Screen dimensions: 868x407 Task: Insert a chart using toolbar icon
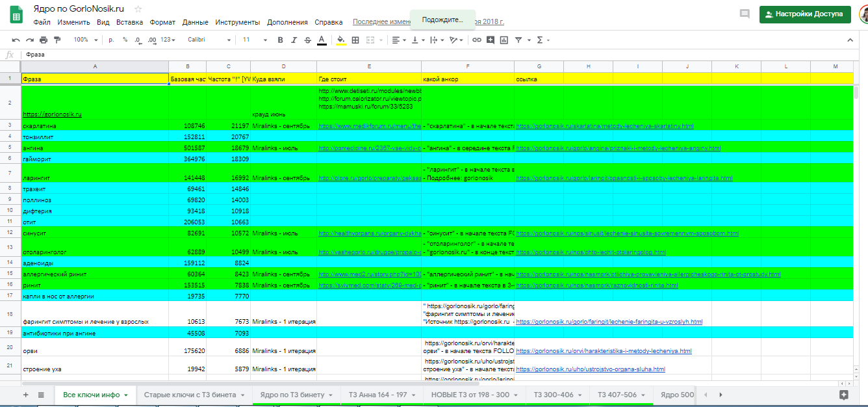[x=504, y=40]
